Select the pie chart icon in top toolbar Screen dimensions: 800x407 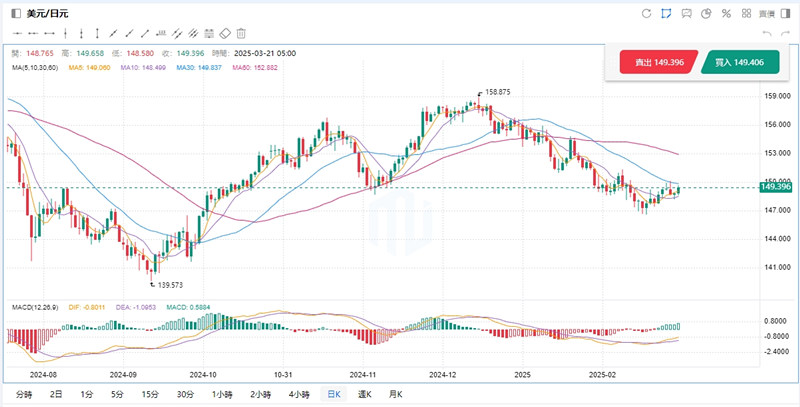coord(706,13)
